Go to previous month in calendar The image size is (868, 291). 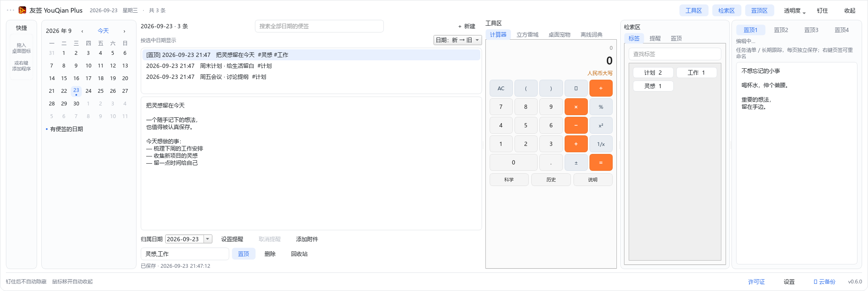[82, 31]
